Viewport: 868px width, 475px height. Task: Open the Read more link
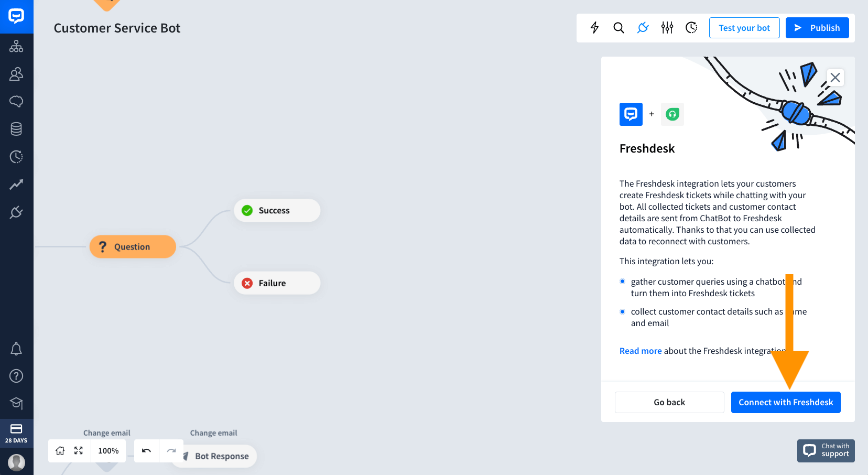coord(641,351)
